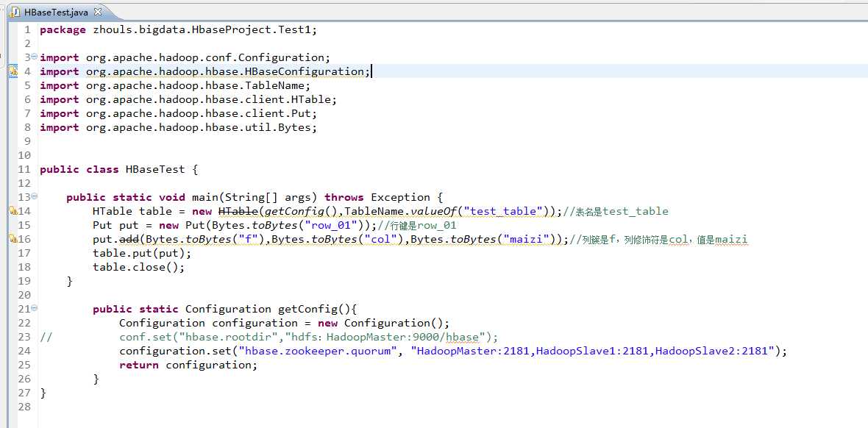Click the warning marker on line 16

13,239
